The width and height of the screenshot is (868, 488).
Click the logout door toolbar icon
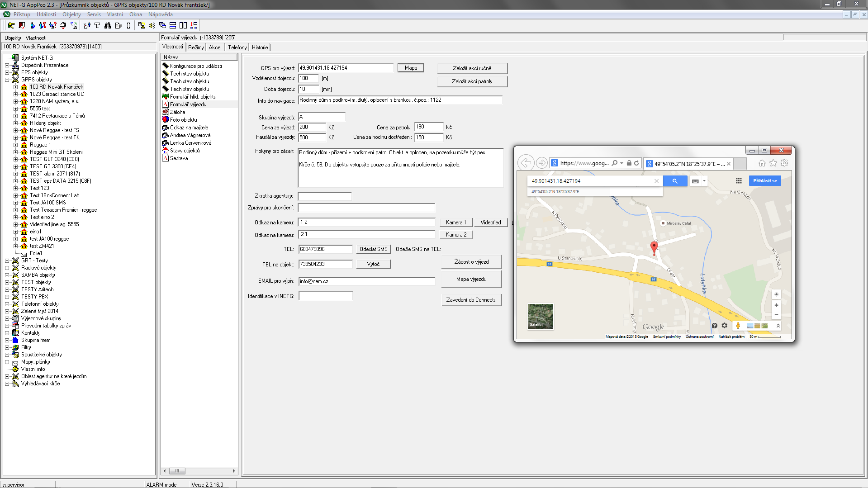coord(22,25)
